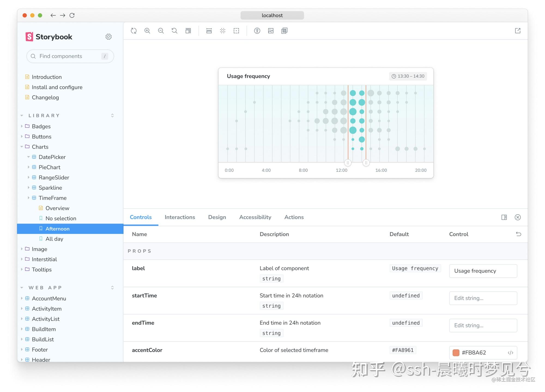Show raw accentColor value code icon
545x392 pixels.
point(510,353)
